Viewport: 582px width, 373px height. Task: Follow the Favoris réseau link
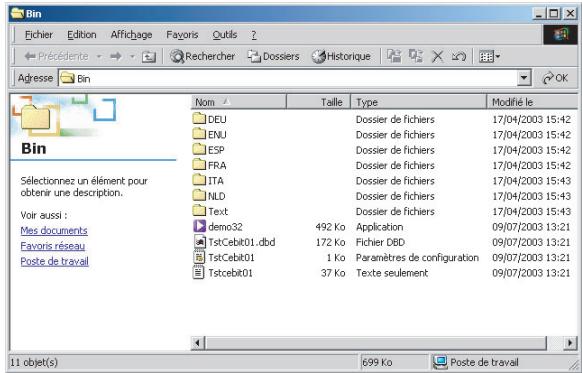coord(53,246)
